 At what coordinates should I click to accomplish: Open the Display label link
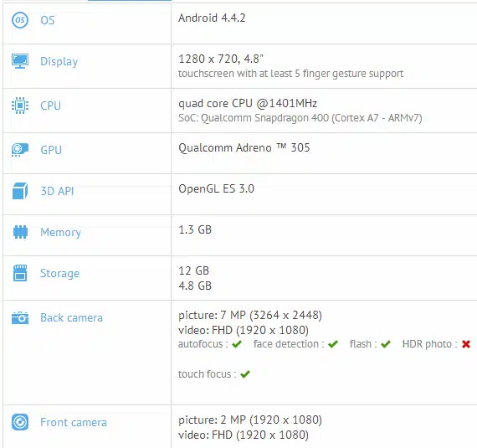click(59, 61)
